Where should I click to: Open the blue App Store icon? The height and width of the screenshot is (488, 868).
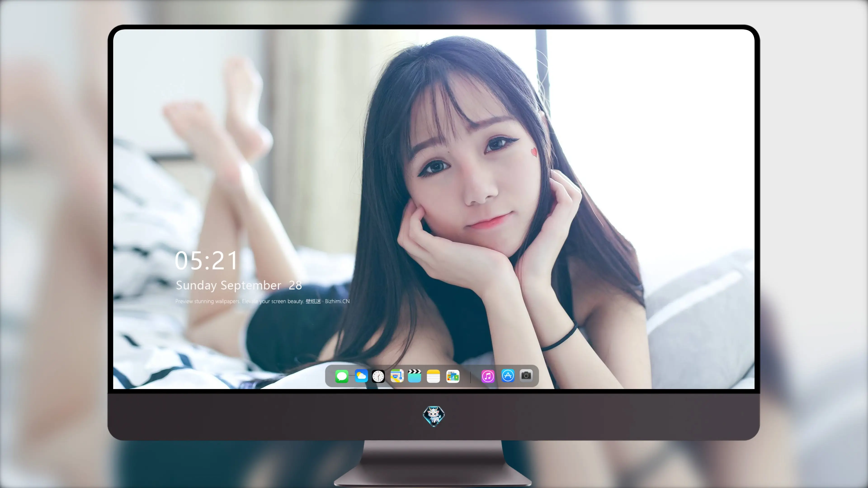[508, 375]
